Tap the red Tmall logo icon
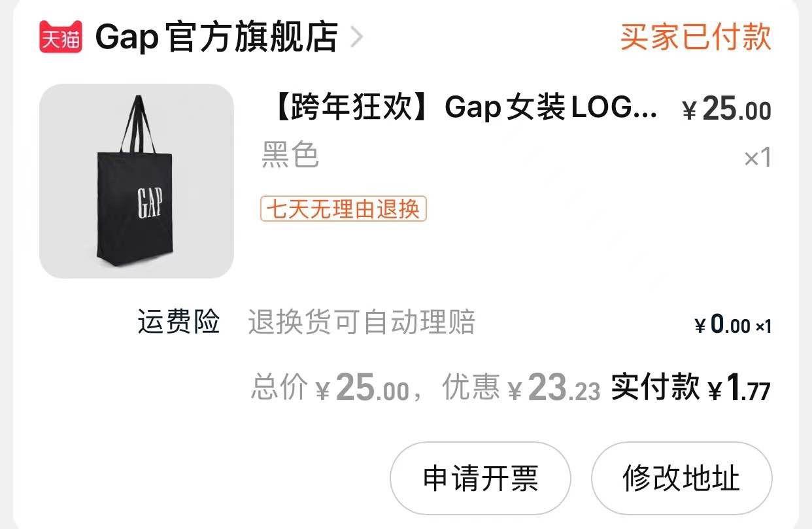Viewport: 812px width, 529px height. coord(61,37)
